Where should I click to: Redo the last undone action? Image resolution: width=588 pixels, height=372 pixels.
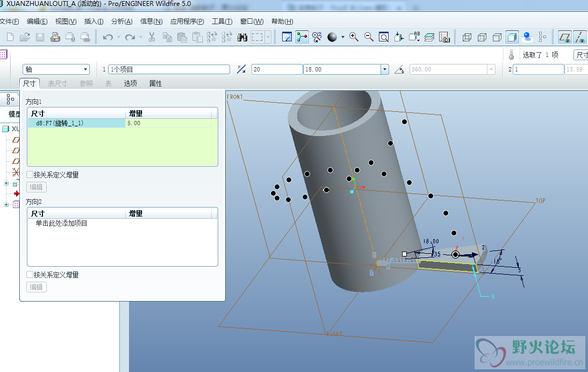(x=130, y=37)
